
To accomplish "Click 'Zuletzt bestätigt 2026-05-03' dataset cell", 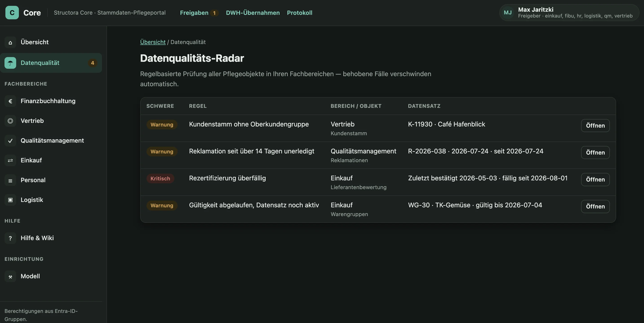I will 488,178.
